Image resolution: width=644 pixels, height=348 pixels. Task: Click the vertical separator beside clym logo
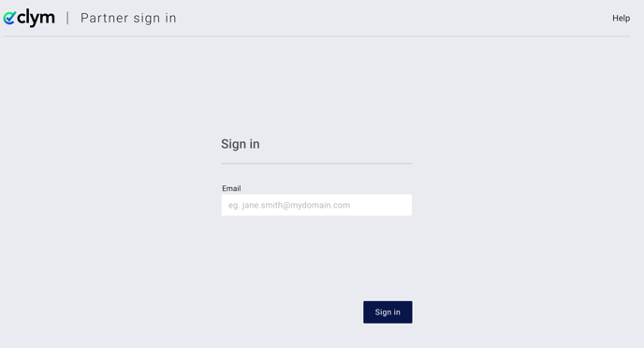tap(67, 18)
